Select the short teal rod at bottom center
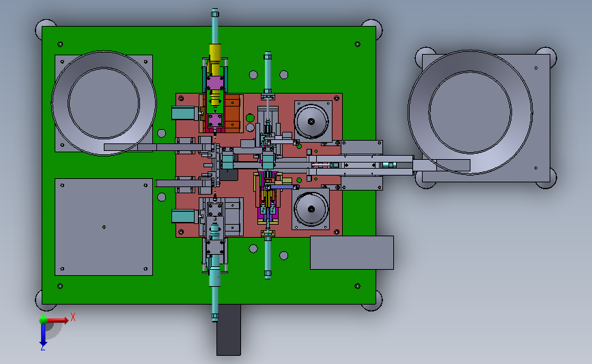 pos(268,258)
